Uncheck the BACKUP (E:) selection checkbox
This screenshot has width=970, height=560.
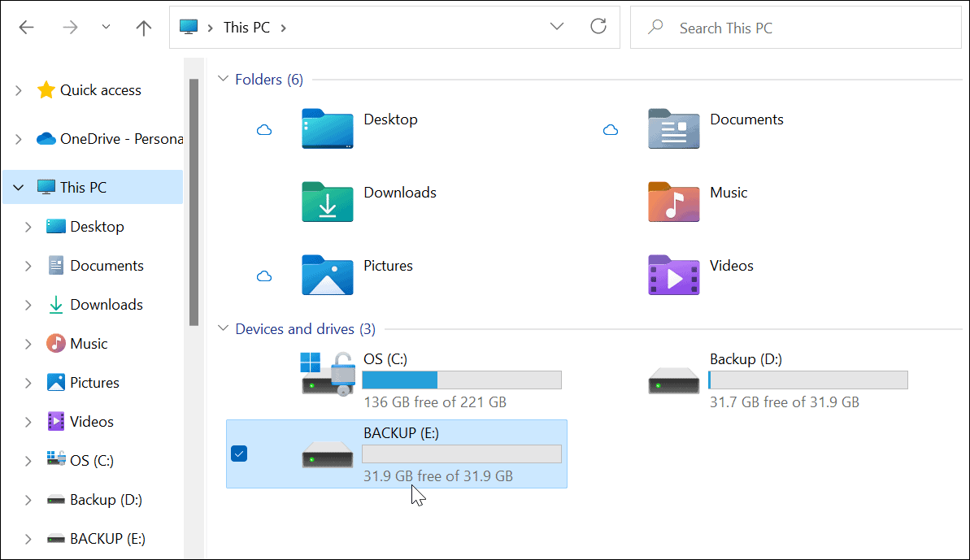(x=239, y=453)
